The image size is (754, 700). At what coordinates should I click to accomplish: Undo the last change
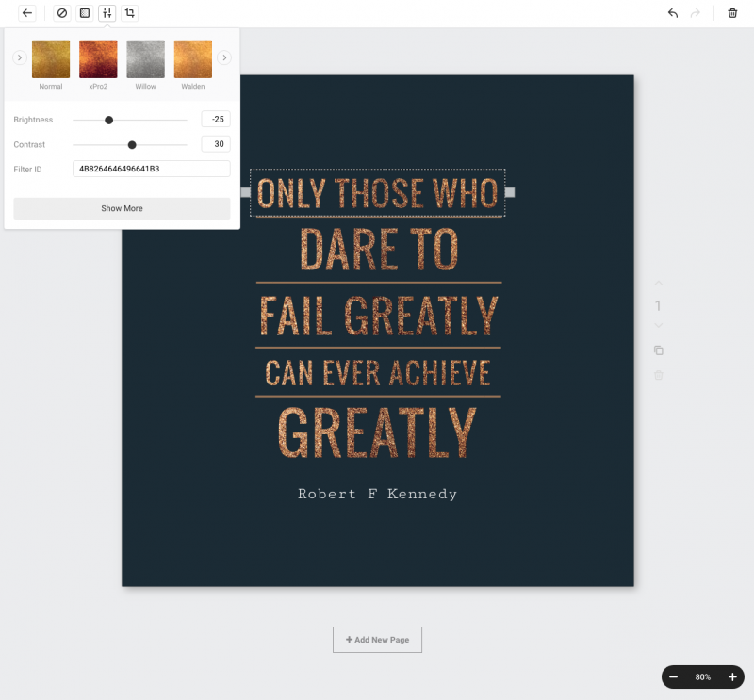coord(671,13)
